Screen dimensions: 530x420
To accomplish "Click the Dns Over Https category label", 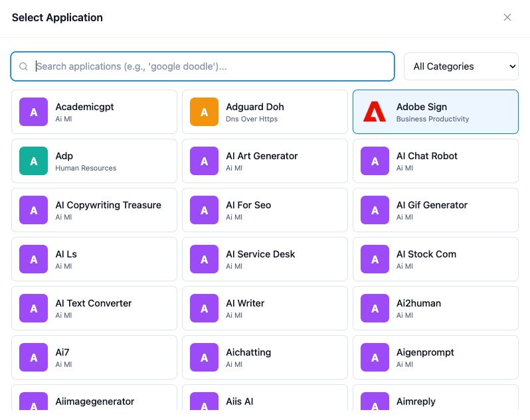I will click(x=252, y=119).
